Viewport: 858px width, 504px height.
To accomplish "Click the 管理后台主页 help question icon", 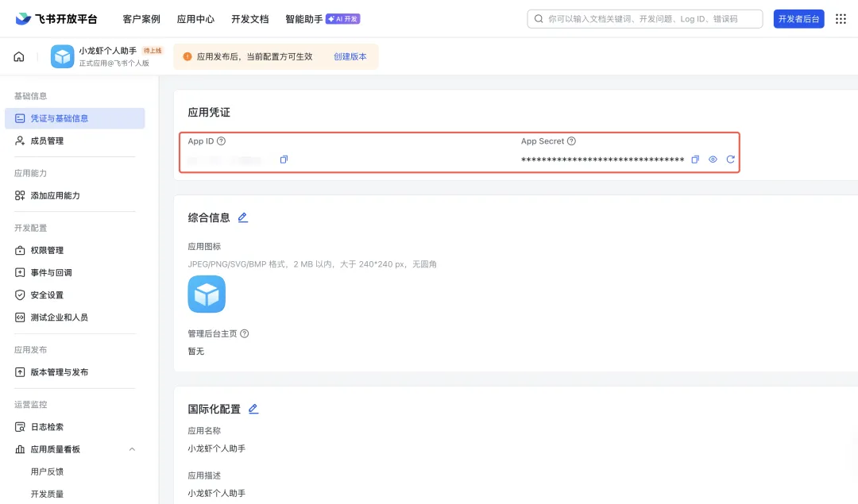I will pos(245,333).
